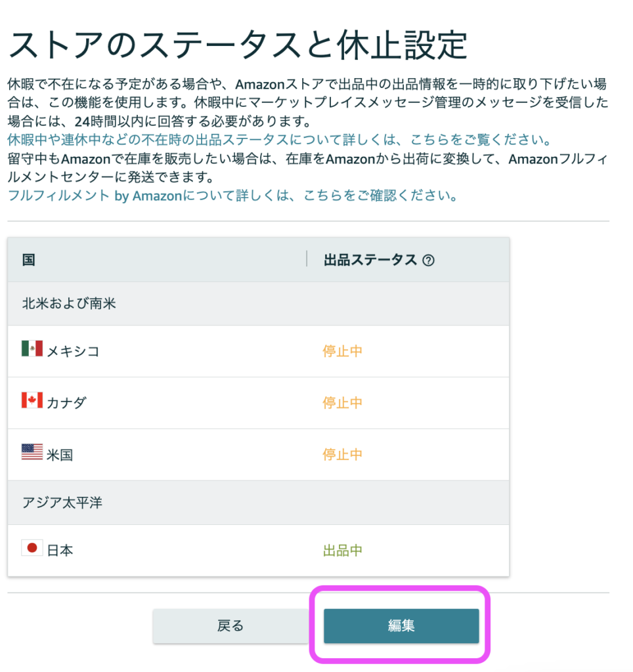Image resolution: width=633 pixels, height=672 pixels.
Task: Select the 米国 country row label
Action: pyautogui.click(x=60, y=454)
